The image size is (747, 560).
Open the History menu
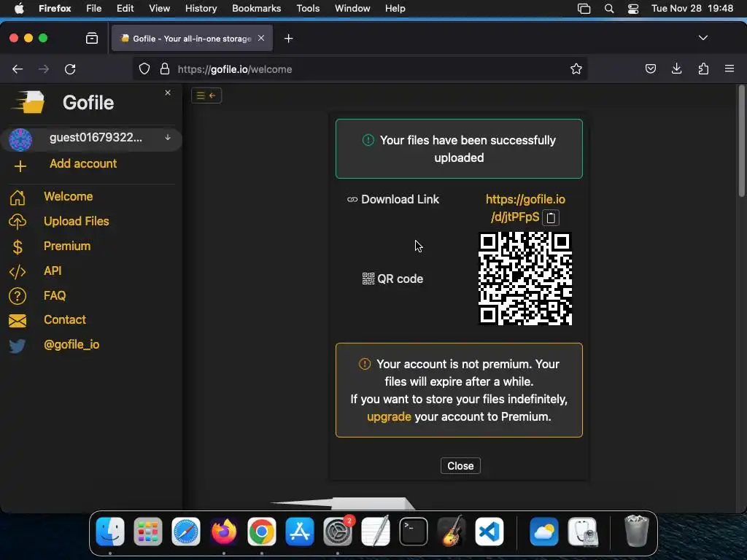coord(201,9)
